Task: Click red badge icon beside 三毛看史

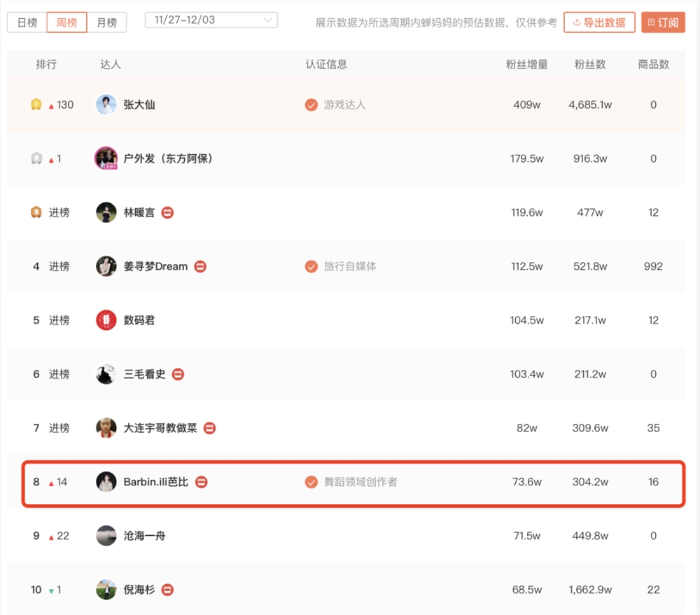Action: [x=178, y=374]
